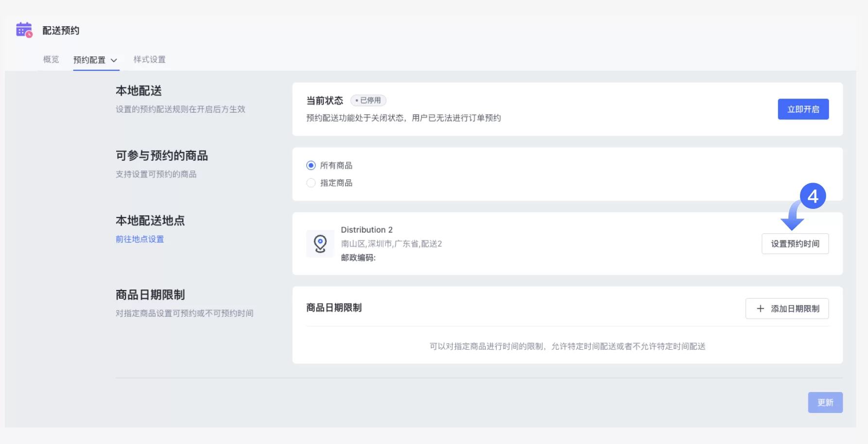Click the 当前状态 panel text

324,101
